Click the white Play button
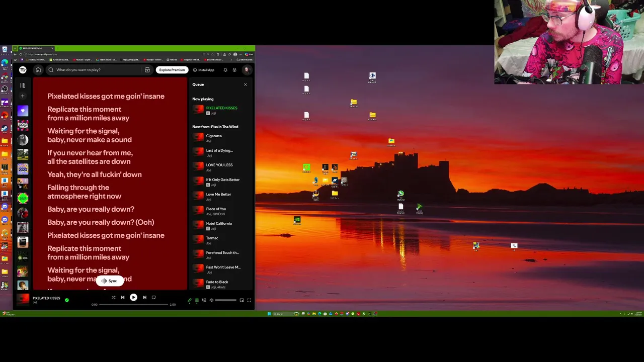Viewport: 644px width, 362px height. [133, 297]
